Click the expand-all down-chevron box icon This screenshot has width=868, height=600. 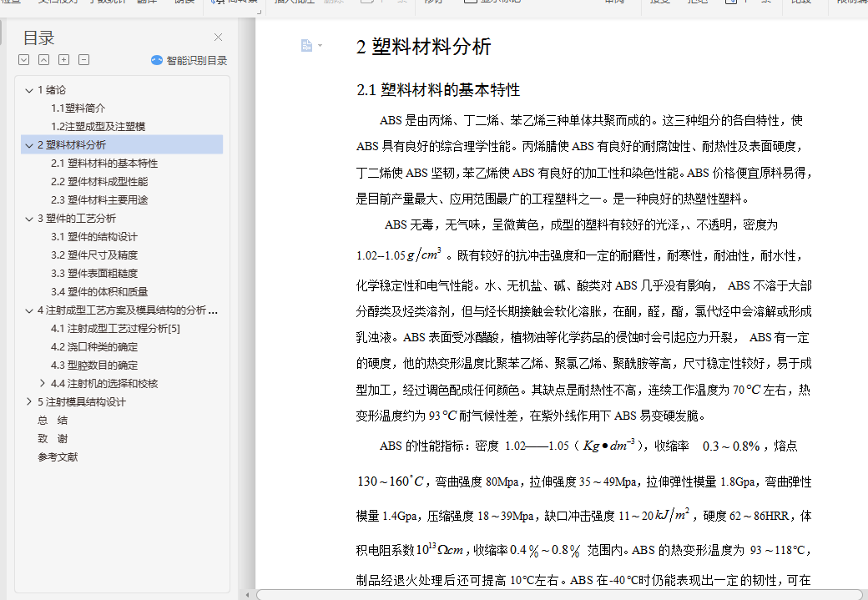coord(24,60)
